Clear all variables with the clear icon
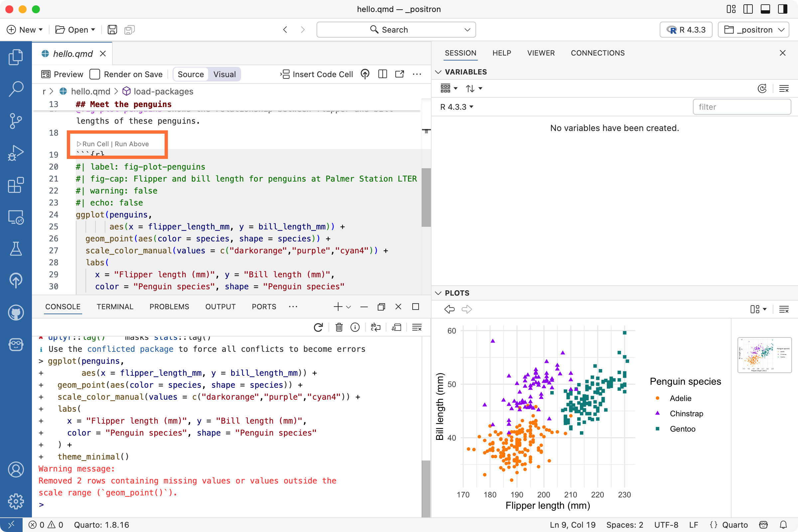The width and height of the screenshot is (798, 532). click(x=784, y=88)
